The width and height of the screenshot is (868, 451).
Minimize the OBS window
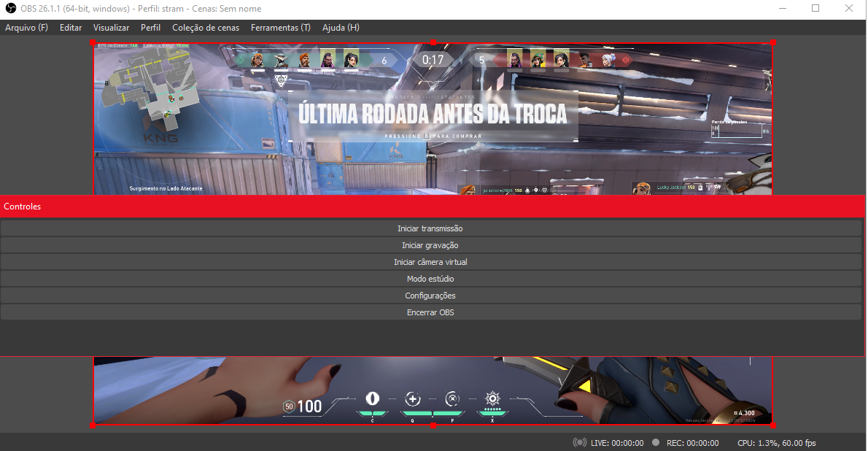[x=782, y=8]
